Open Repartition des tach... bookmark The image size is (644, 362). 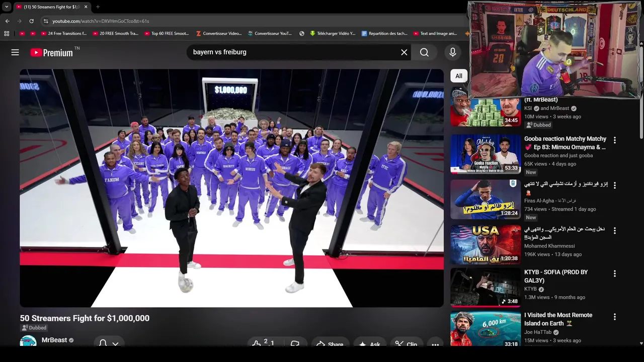point(384,34)
